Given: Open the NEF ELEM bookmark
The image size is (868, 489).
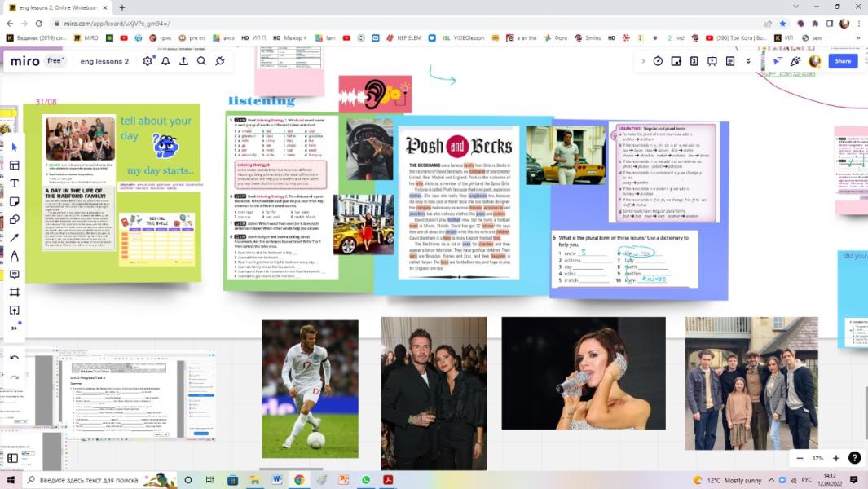Looking at the screenshot, I should pos(404,37).
